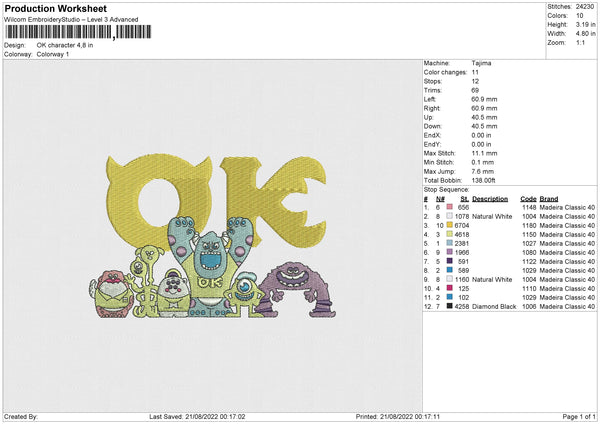Click the Code column header
Screen dimensions: 600x424
[x=528, y=199]
